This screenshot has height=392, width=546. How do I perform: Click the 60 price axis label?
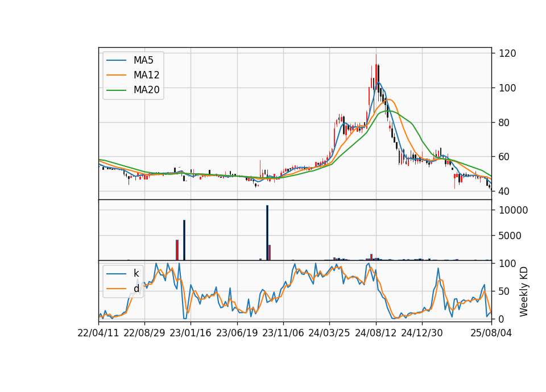pyautogui.click(x=504, y=157)
